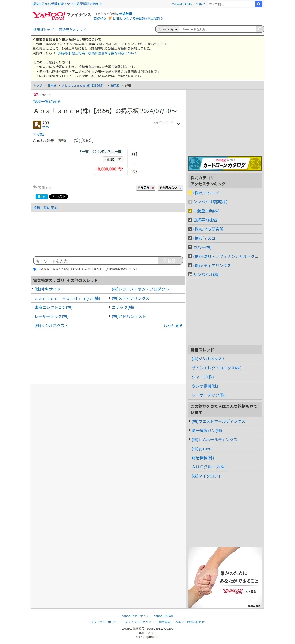Click 投稿一覧に戻る link above thread title

(47, 102)
